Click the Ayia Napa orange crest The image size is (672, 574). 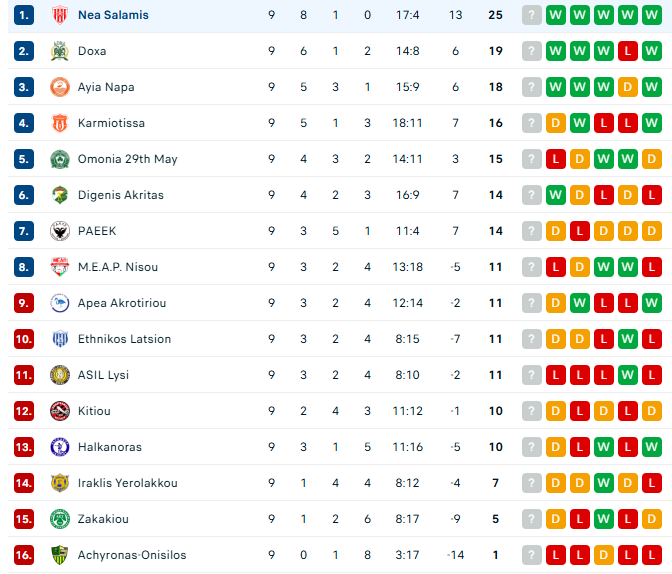[x=60, y=87]
